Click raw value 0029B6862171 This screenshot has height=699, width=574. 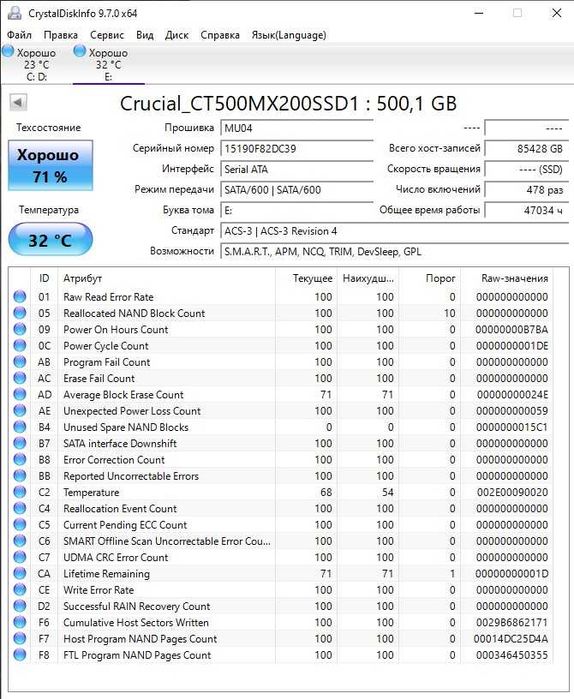(x=512, y=622)
